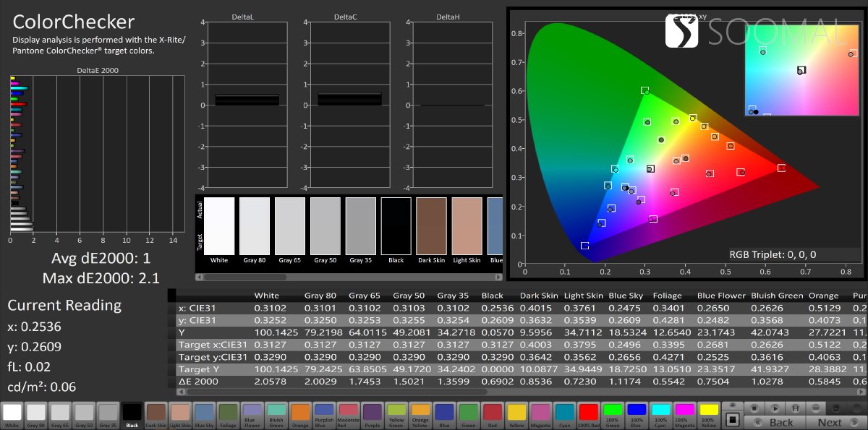The image size is (868, 430).
Task: Click the refresh icon in the controls
Action: [x=838, y=408]
